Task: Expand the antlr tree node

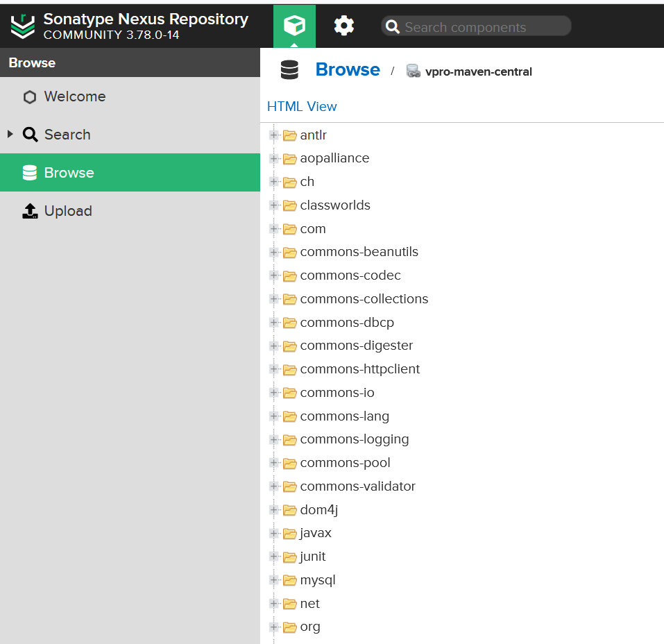Action: click(x=273, y=135)
